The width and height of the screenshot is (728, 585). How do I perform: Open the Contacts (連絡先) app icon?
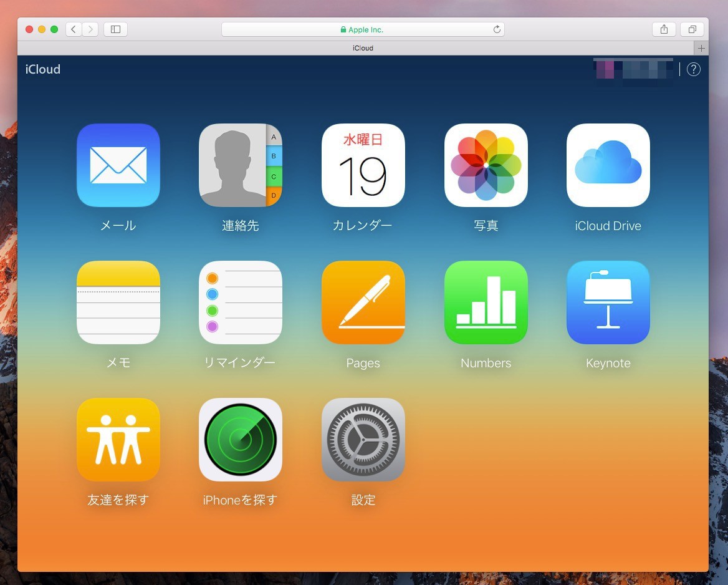point(241,165)
